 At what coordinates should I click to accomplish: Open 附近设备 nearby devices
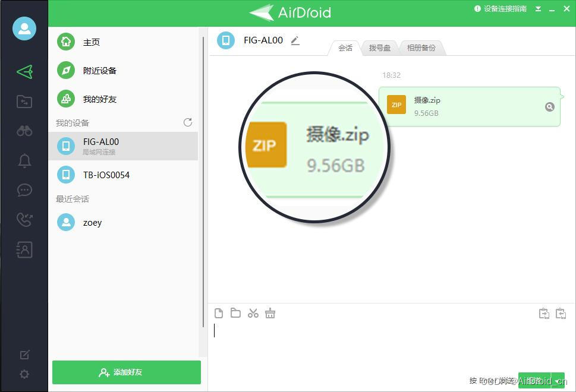click(123, 71)
